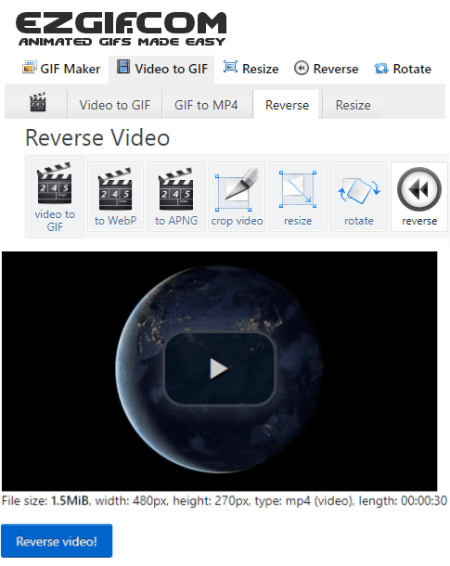
Task: Open the GIF Maker menu item
Action: click(61, 69)
